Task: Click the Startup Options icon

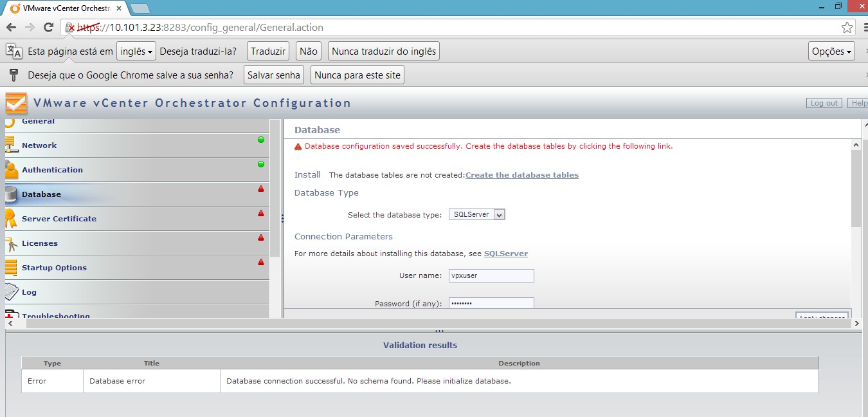Action: (x=11, y=268)
